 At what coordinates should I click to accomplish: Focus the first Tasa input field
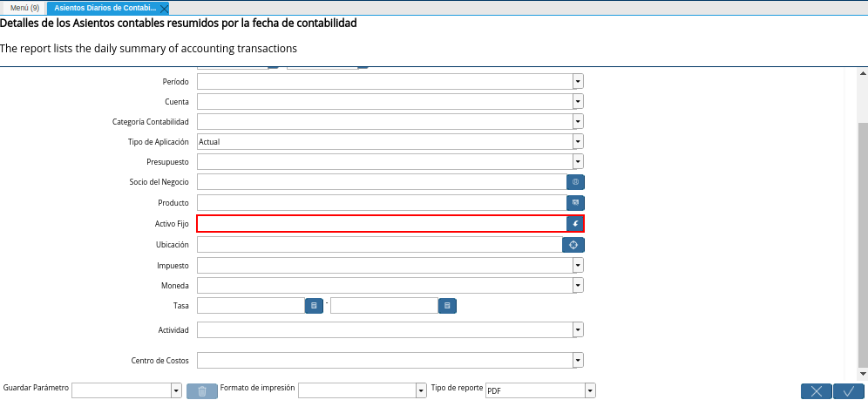click(251, 305)
